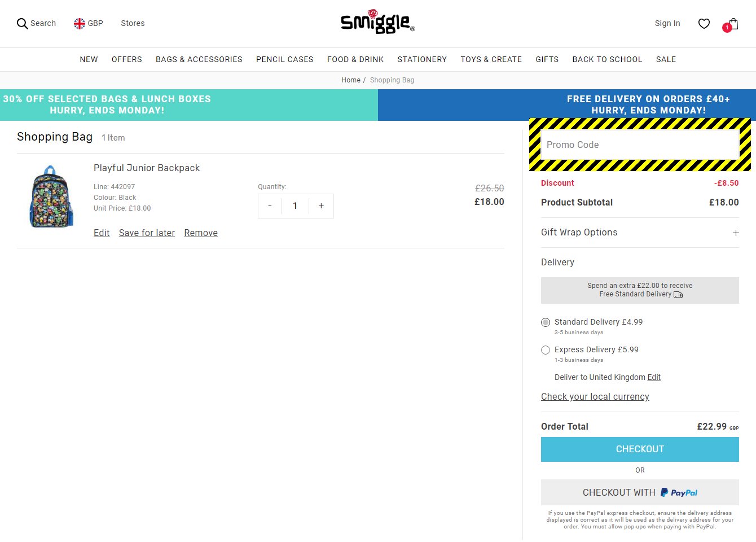The image size is (756, 542).
Task: Go to Home breadcrumb
Action: (351, 80)
